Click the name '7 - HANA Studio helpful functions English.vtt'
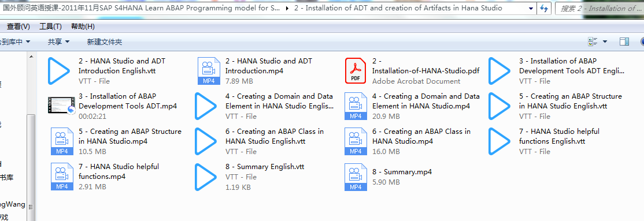Image resolution: width=644 pixels, height=221 pixels. 560,137
